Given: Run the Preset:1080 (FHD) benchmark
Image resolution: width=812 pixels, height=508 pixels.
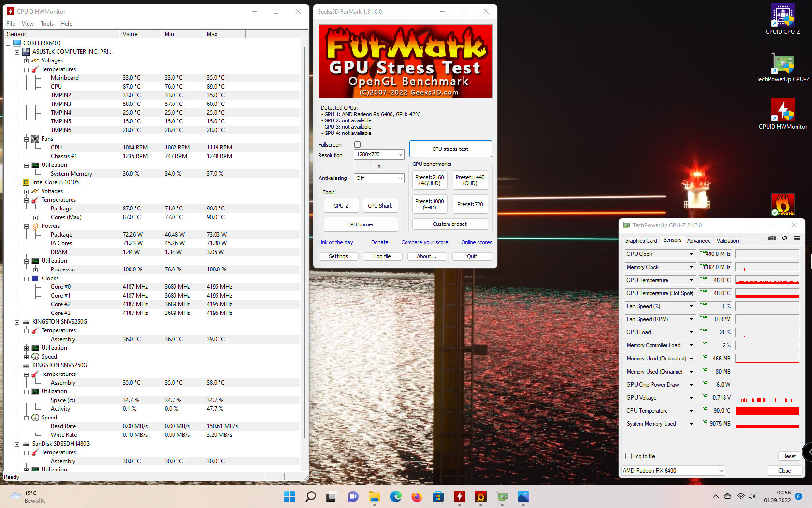Looking at the screenshot, I should [429, 204].
